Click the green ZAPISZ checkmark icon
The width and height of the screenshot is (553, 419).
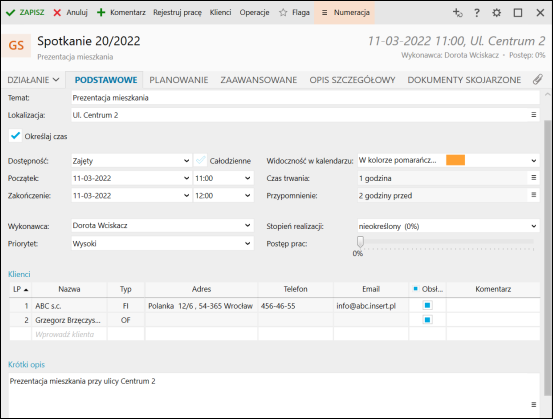pos(11,13)
